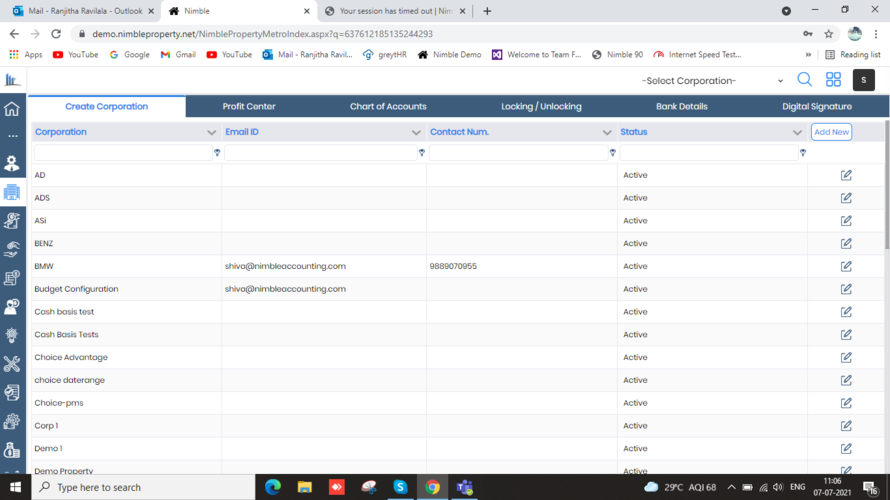The width and height of the screenshot is (890, 500).
Task: Click the money bag icon in sidebar
Action: coord(12,449)
